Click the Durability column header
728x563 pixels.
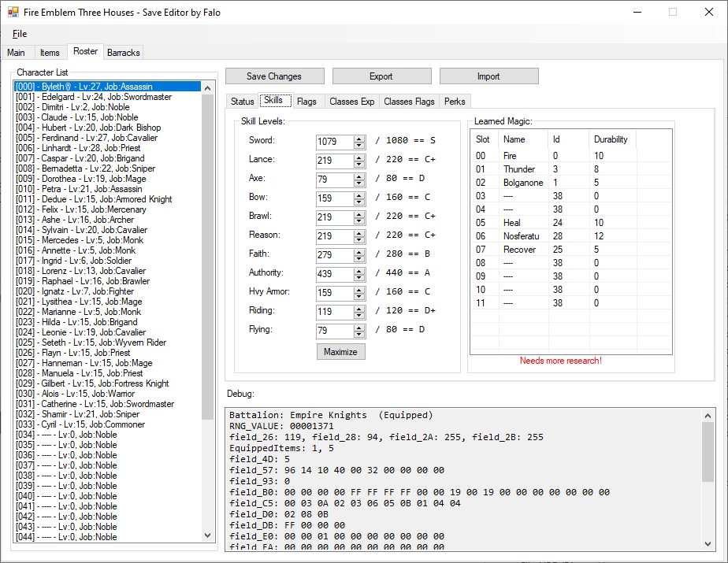[x=613, y=139]
